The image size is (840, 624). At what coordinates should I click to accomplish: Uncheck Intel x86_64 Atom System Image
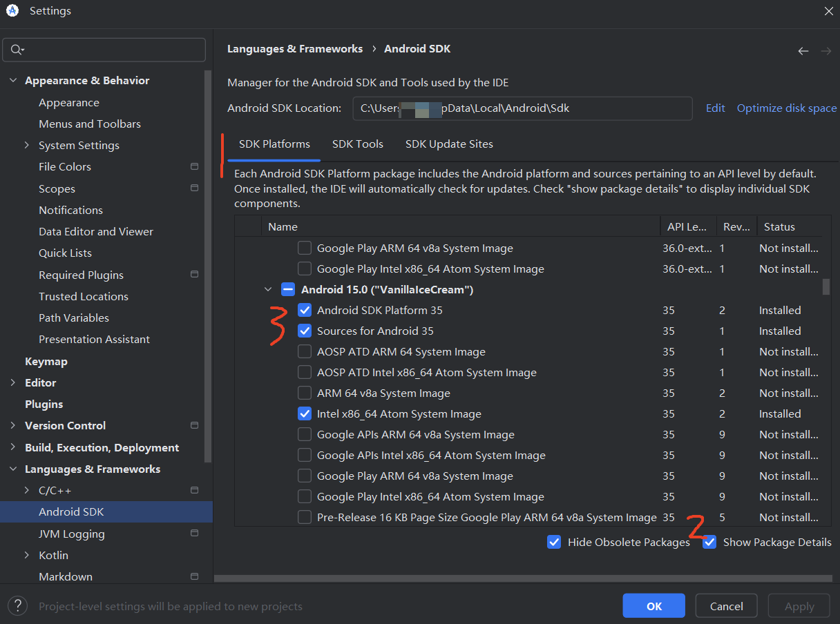(305, 413)
